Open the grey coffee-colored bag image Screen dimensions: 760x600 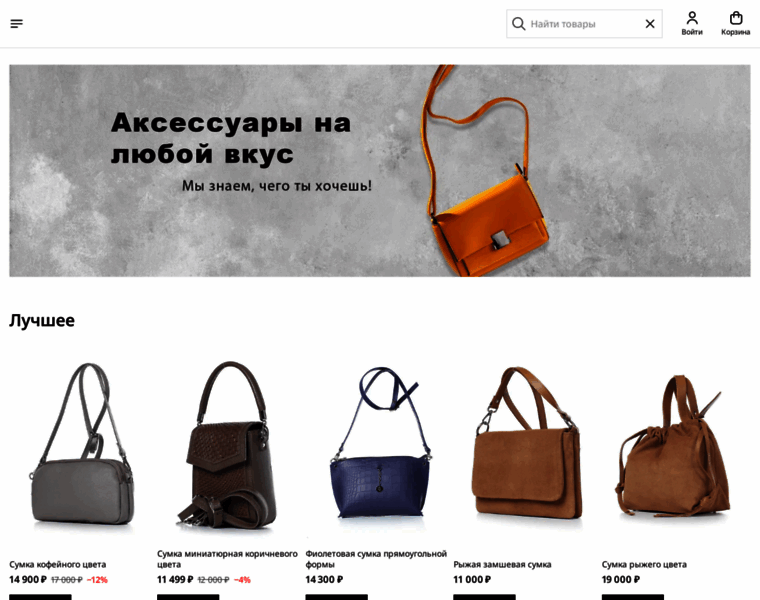[81, 447]
